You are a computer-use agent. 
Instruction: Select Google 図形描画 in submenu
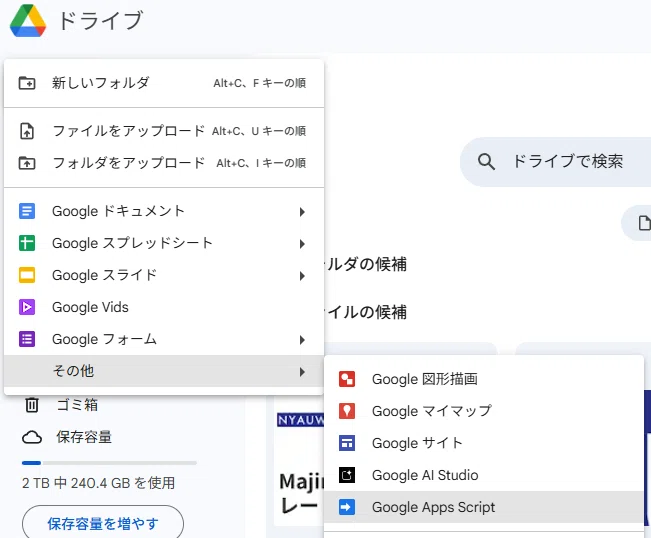click(484, 379)
